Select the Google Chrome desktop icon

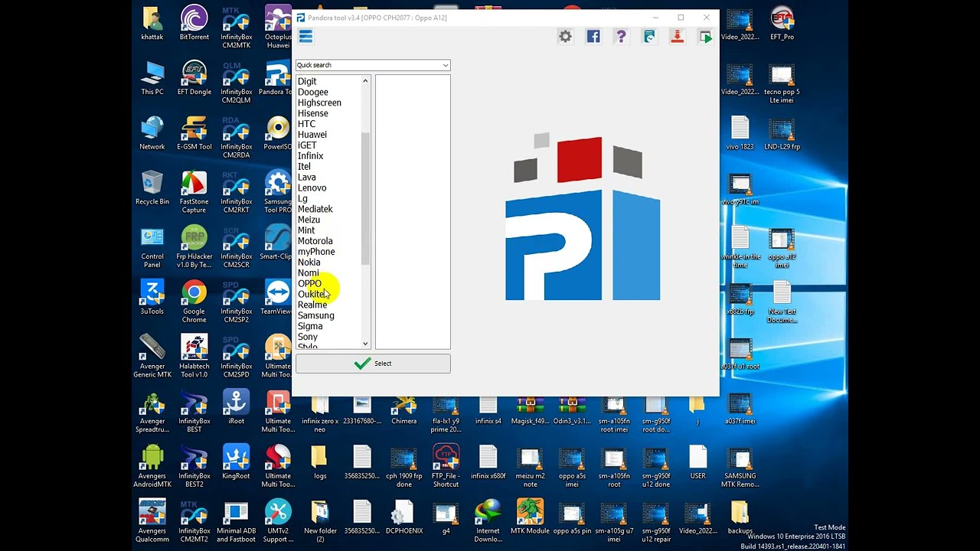click(x=194, y=299)
